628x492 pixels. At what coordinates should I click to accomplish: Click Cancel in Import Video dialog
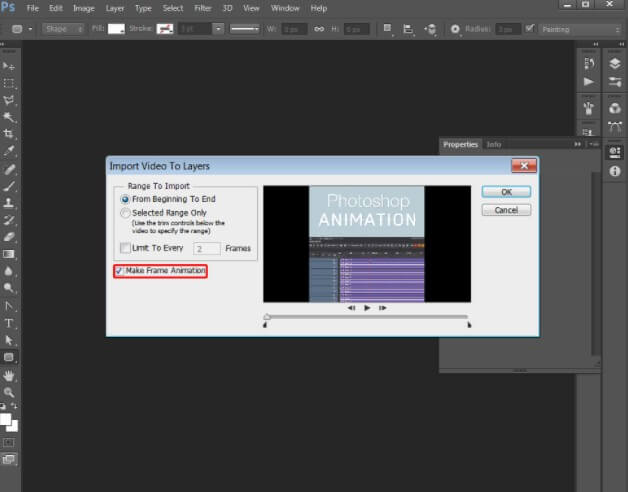tap(506, 210)
